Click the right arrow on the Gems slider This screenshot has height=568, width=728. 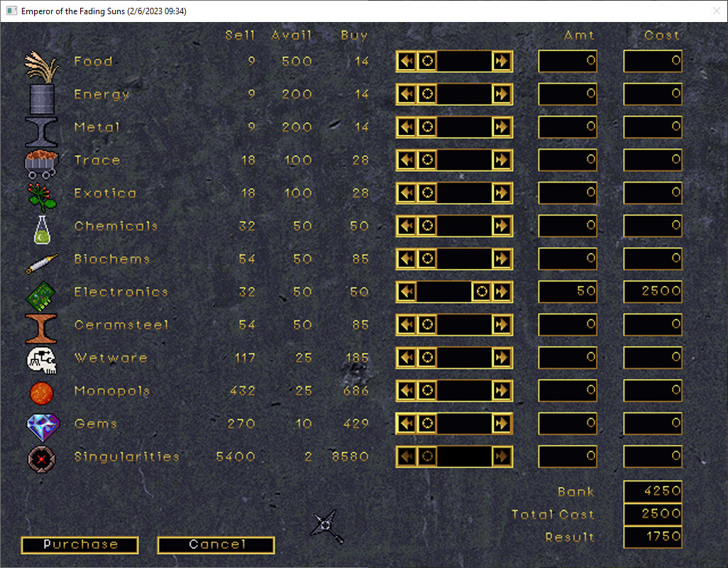[x=503, y=423]
